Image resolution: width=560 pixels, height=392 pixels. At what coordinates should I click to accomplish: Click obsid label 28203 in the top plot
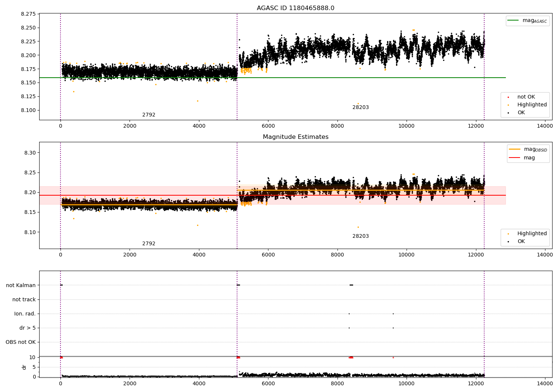point(361,108)
